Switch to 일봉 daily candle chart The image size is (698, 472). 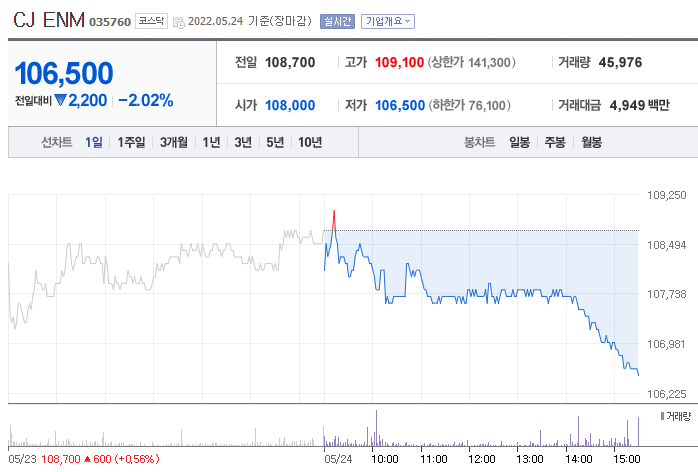519,142
